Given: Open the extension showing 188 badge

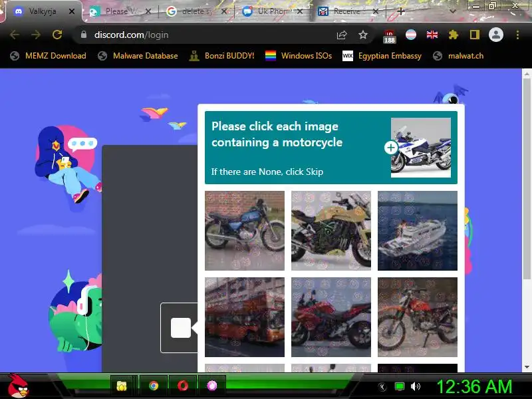Looking at the screenshot, I should tap(390, 37).
